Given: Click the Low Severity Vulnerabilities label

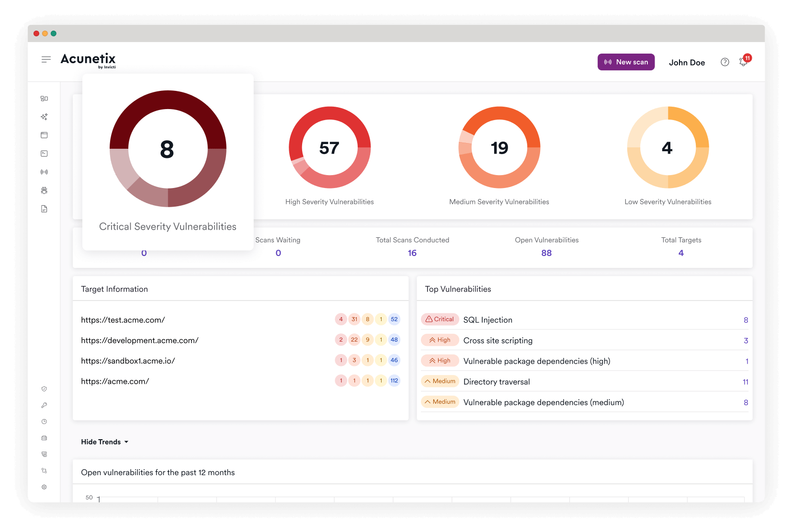Looking at the screenshot, I should [x=668, y=202].
